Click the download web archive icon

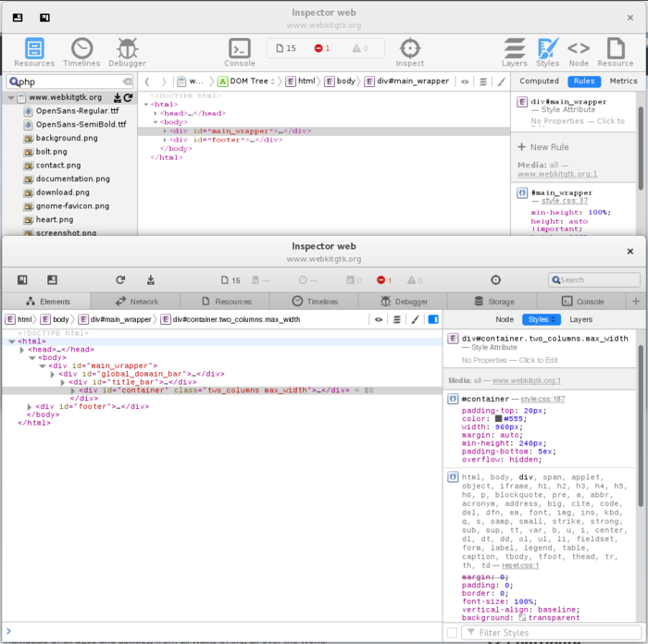150,279
